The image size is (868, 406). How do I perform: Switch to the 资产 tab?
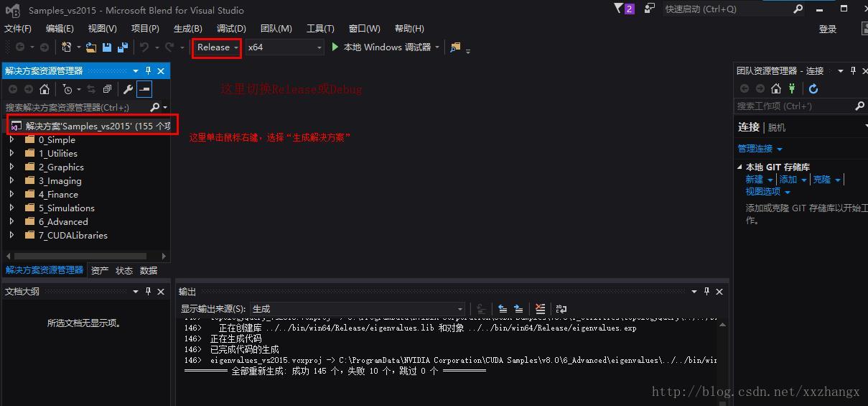100,270
